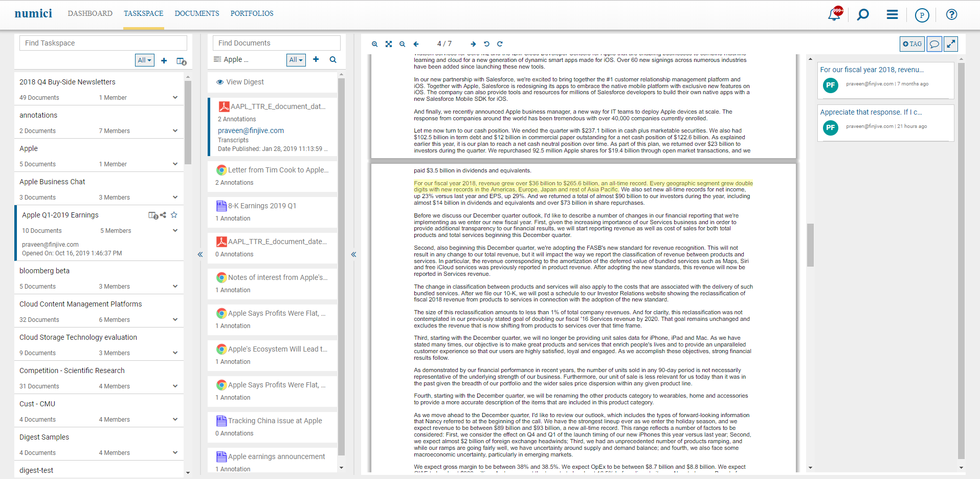Collapse Apple Q1-2019 Earnings details chevron
This screenshot has height=479, width=980.
tap(175, 230)
